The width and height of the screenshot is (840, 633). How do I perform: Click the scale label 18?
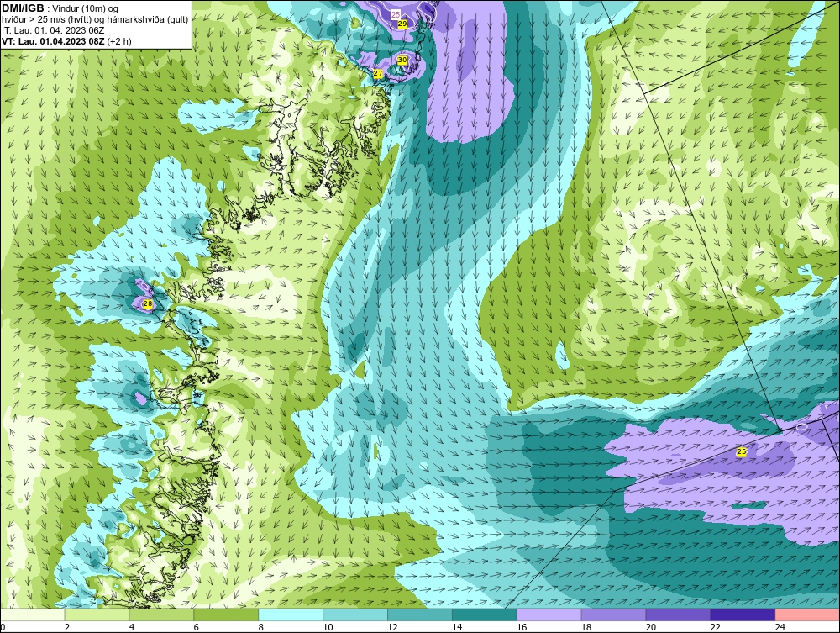pos(586,627)
